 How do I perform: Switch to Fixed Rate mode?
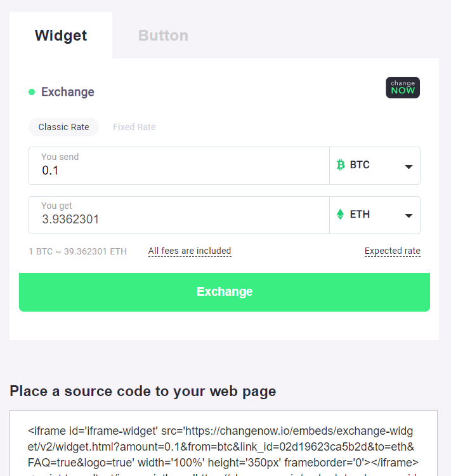pyautogui.click(x=134, y=127)
